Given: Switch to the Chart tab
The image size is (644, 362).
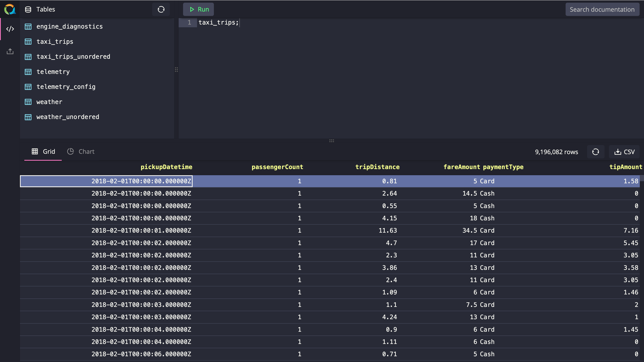Looking at the screenshot, I should pyautogui.click(x=81, y=151).
